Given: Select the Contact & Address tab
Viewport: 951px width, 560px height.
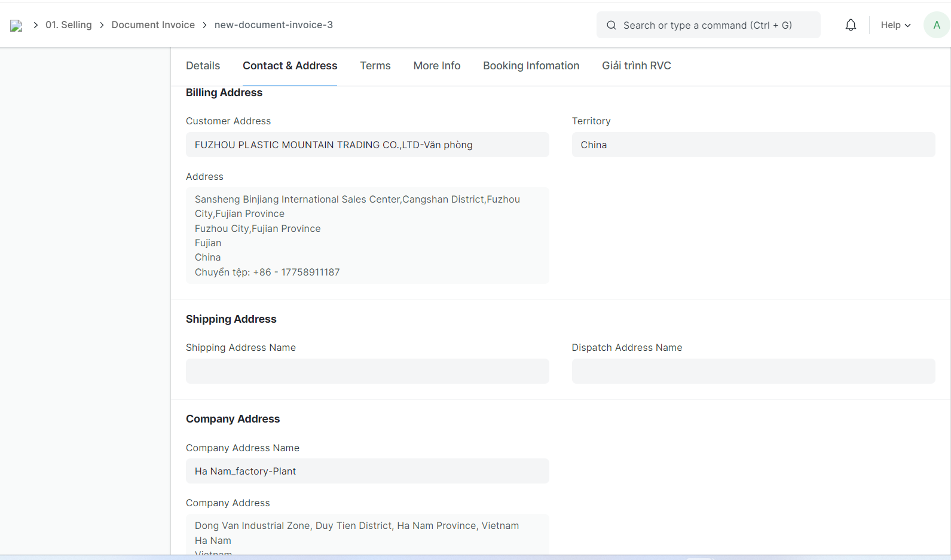Looking at the screenshot, I should 290,66.
